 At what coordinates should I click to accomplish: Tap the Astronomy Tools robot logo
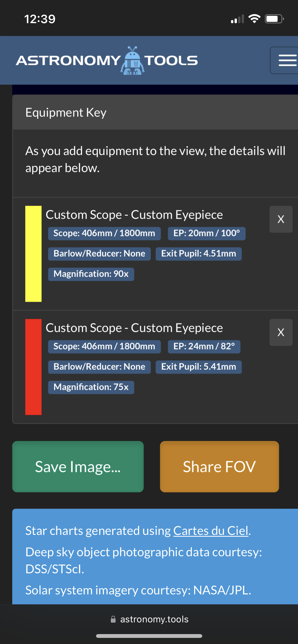tap(132, 61)
